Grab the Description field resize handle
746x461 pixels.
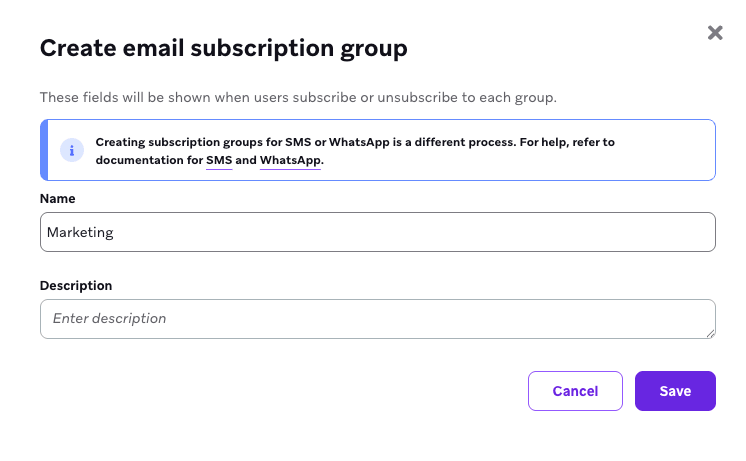pyautogui.click(x=710, y=333)
